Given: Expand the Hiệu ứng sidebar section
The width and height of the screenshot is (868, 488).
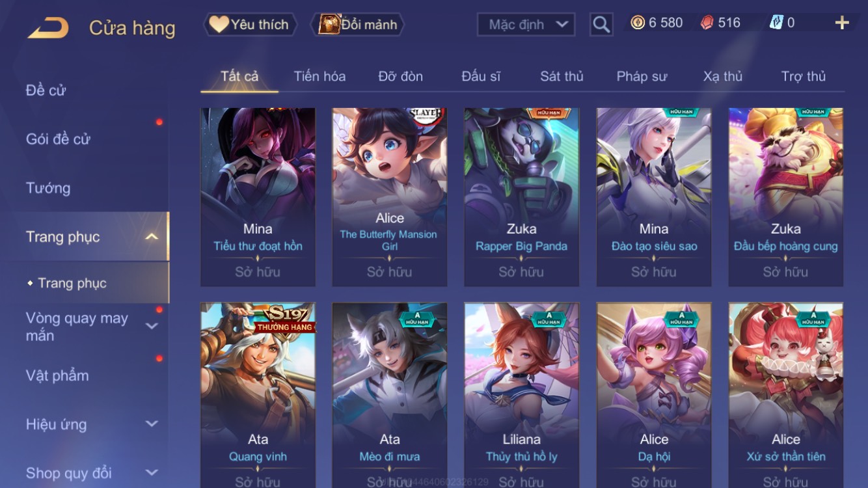Looking at the screenshot, I should [x=151, y=424].
